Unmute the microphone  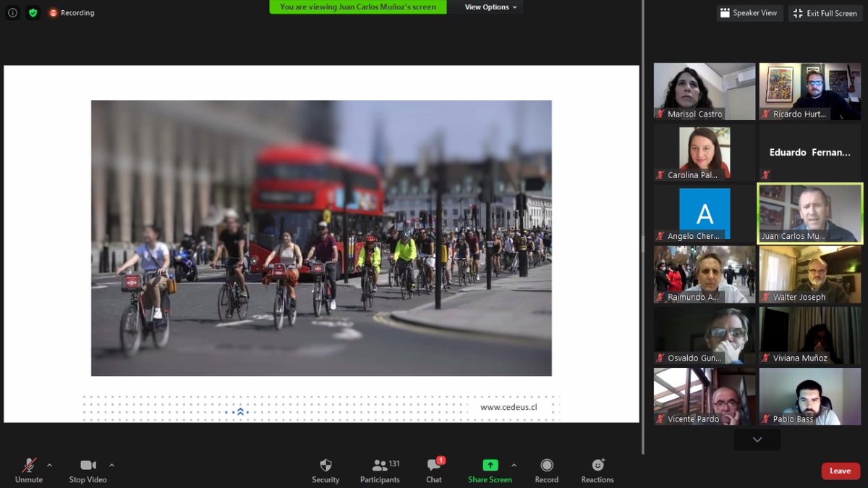pos(29,471)
